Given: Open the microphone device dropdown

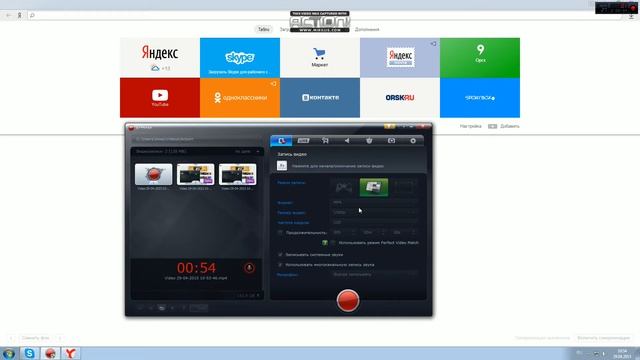Looking at the screenshot, I should pos(374,275).
